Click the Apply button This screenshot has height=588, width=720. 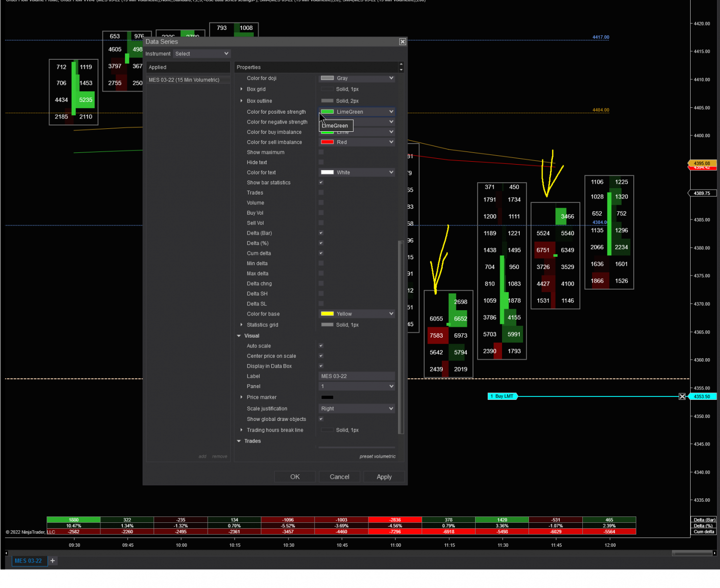tap(384, 477)
